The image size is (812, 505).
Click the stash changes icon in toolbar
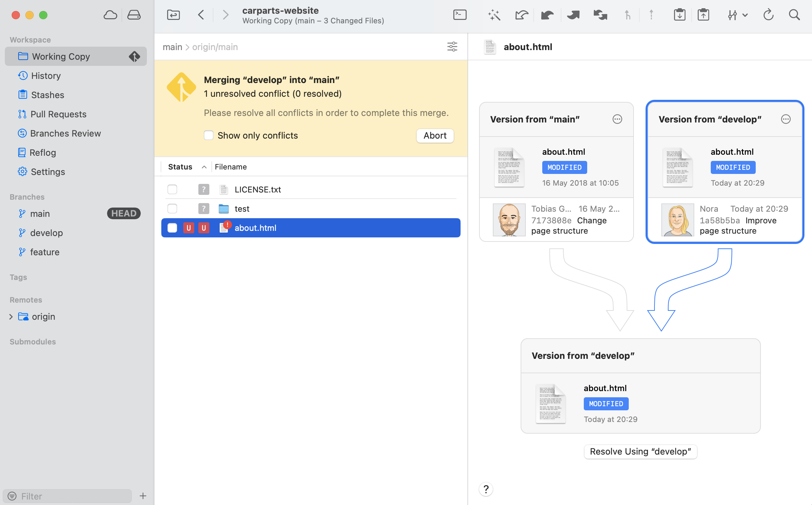click(679, 15)
